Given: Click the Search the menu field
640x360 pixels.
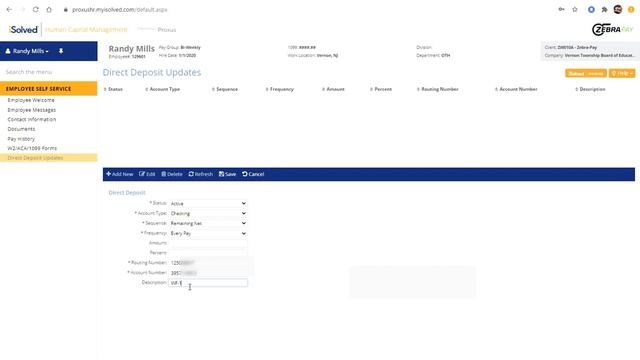Looking at the screenshot, I should tap(49, 72).
